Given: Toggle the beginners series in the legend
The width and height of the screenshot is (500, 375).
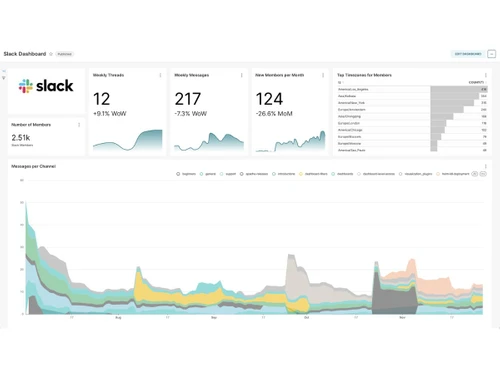Looking at the screenshot, I should pyautogui.click(x=186, y=174).
